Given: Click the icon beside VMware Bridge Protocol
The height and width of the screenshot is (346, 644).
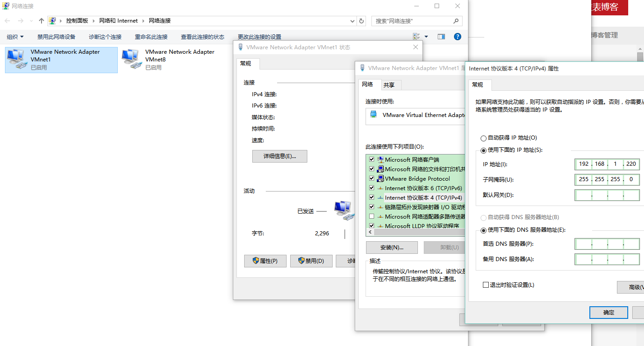Looking at the screenshot, I should pos(380,178).
